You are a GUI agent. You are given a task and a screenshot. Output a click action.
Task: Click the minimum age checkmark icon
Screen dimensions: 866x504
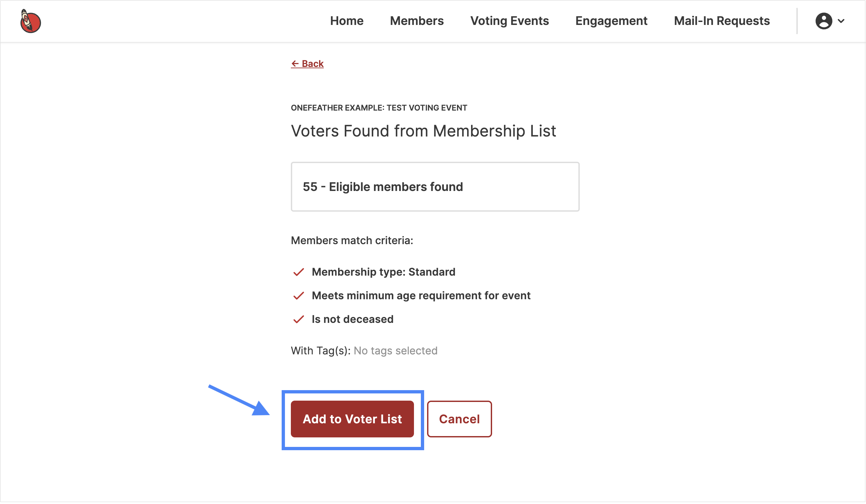point(299,296)
